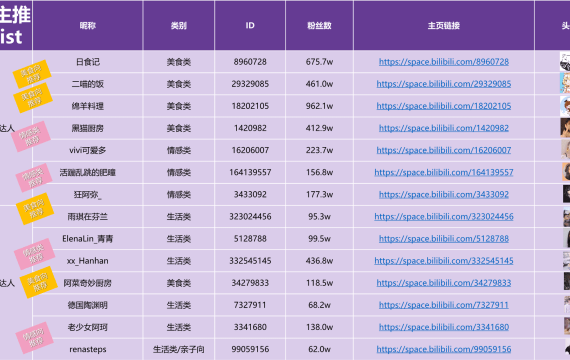Click the nickname cell 雨琪在芬兰

pos(88,217)
